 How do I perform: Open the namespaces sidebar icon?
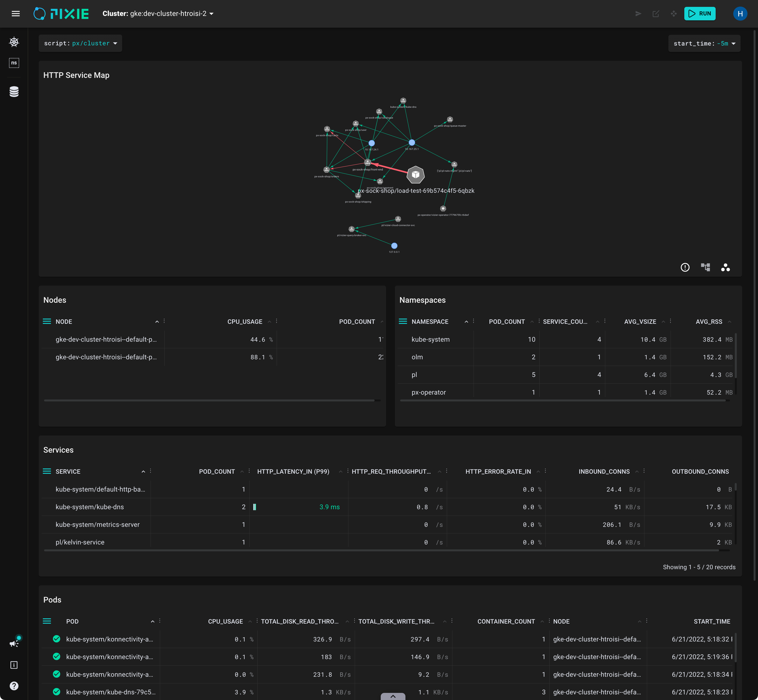14,63
